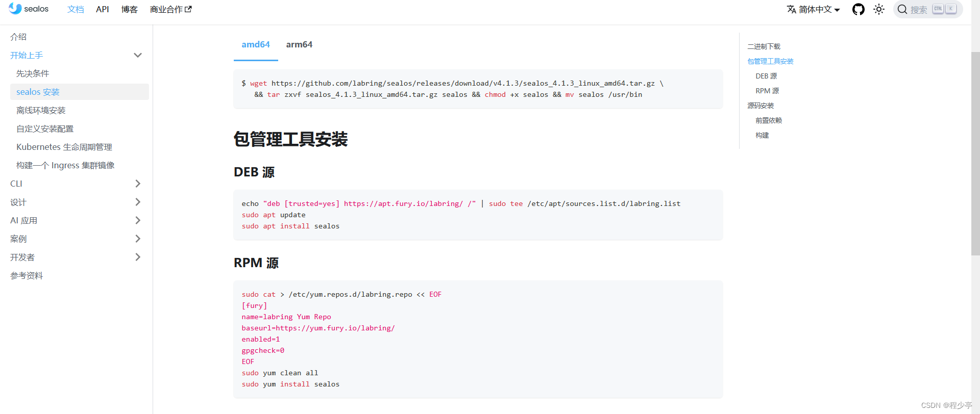Open 构建一个 Ingress 集群镜像 sidebar item
Image resolution: width=980 pixels, height=414 pixels.
65,165
